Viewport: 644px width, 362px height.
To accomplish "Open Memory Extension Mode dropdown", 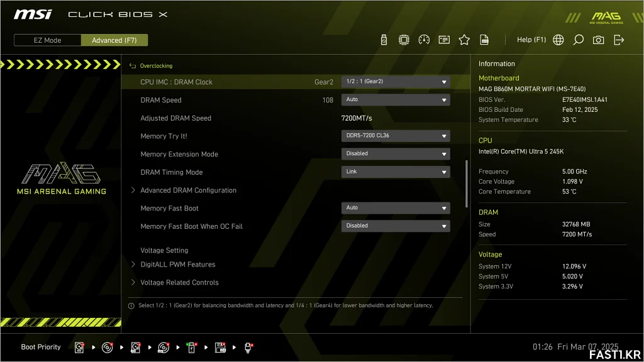I will coord(396,154).
